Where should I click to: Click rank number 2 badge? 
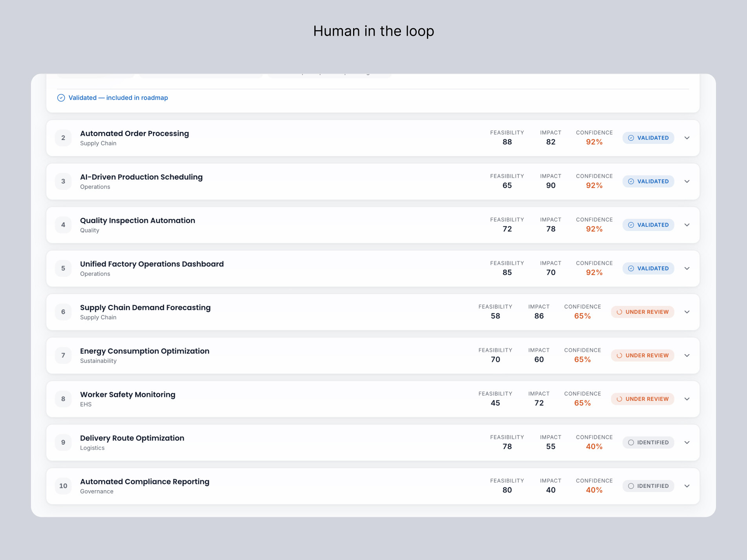coord(63,138)
